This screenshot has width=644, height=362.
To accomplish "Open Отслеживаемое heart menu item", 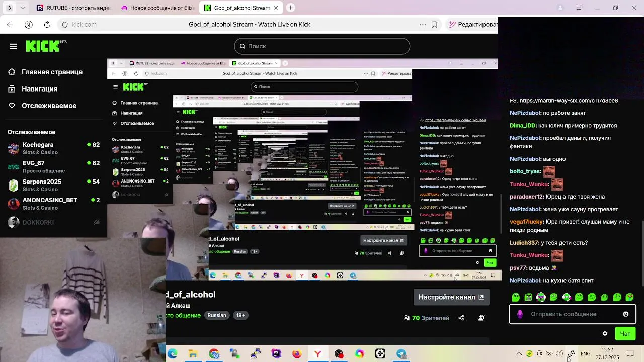I will (42, 106).
